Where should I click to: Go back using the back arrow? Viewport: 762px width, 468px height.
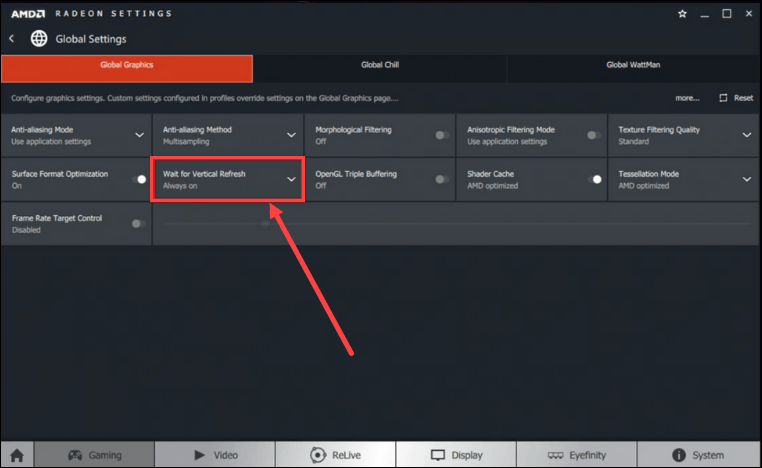point(12,38)
